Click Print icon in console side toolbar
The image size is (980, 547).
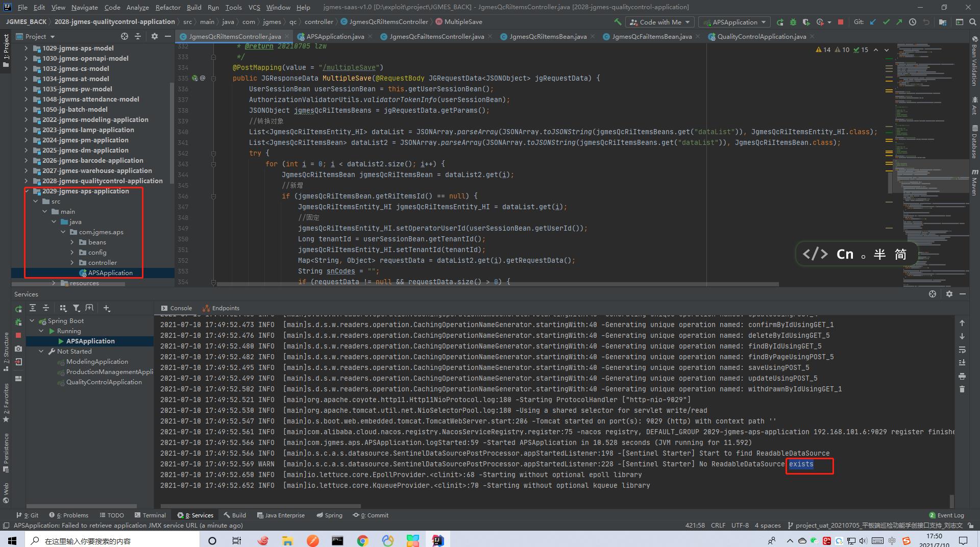[x=962, y=376]
